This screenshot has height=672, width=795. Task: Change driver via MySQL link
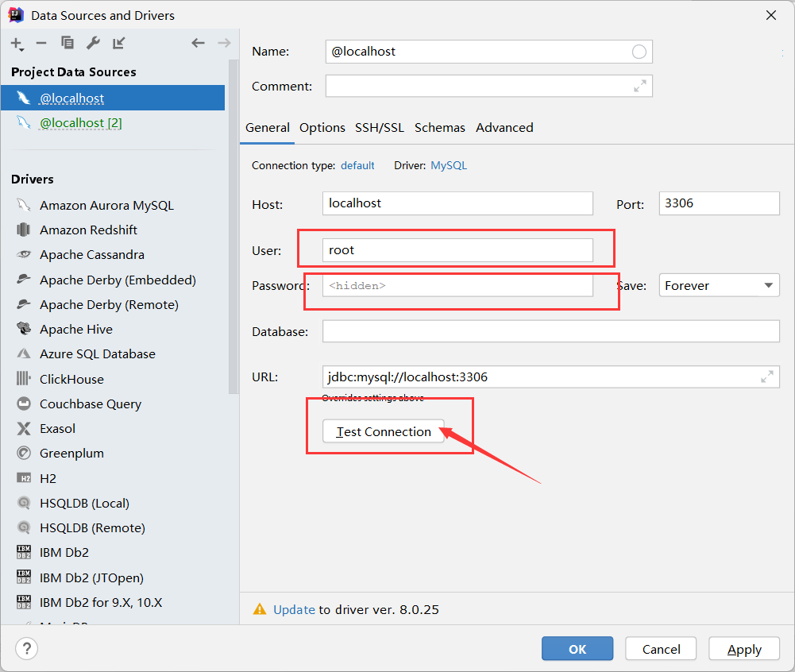tap(449, 166)
